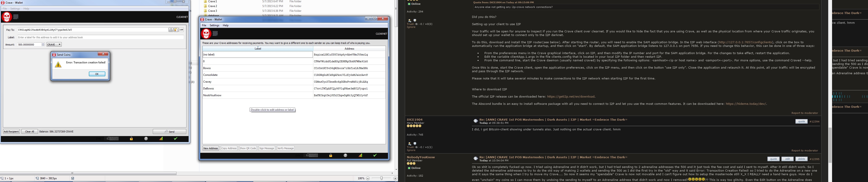868x182 pixels.
Task: Click the staking arrow icon in front wallet status bar
Action: tap(345, 156)
